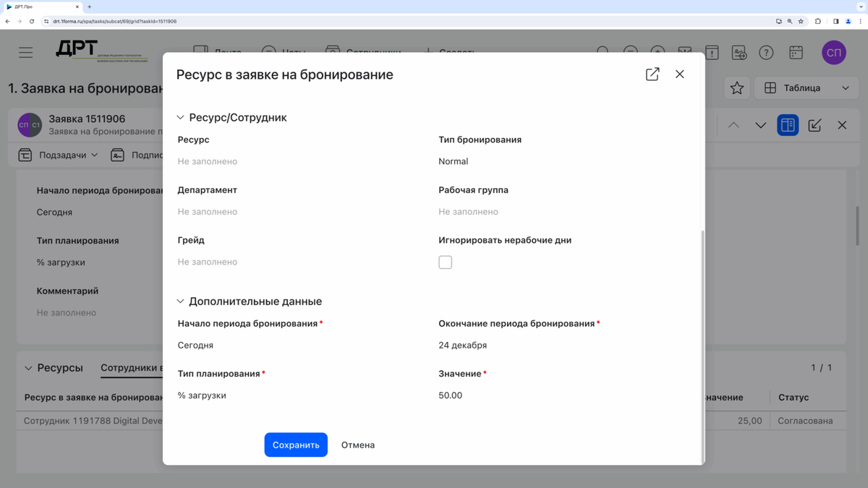Open the dialog in a new window icon
The image size is (868, 488).
652,74
